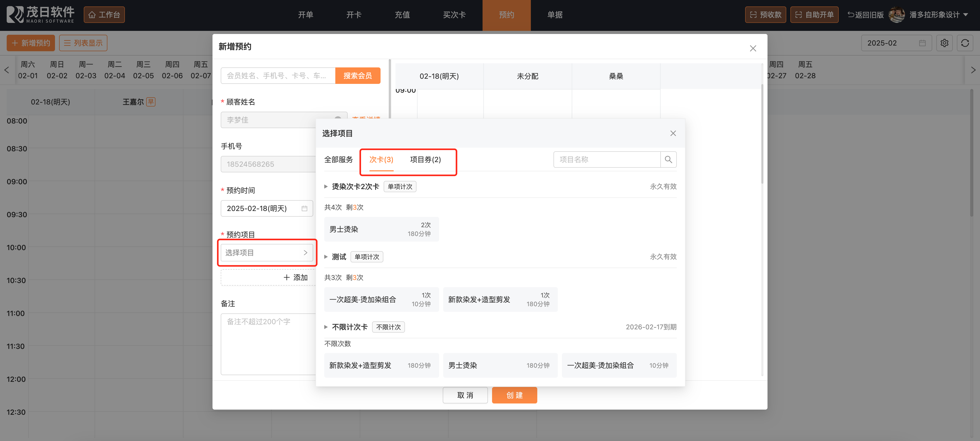The image size is (980, 441).
Task: Go to previous week with left arrow
Action: pos(6,70)
